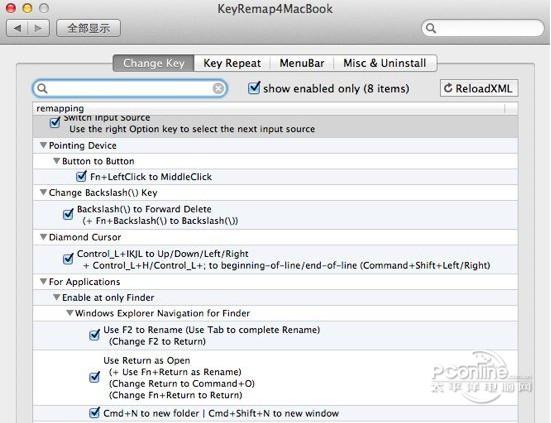
Task: Uncheck Switch Input Source option
Action: pyautogui.click(x=55, y=122)
